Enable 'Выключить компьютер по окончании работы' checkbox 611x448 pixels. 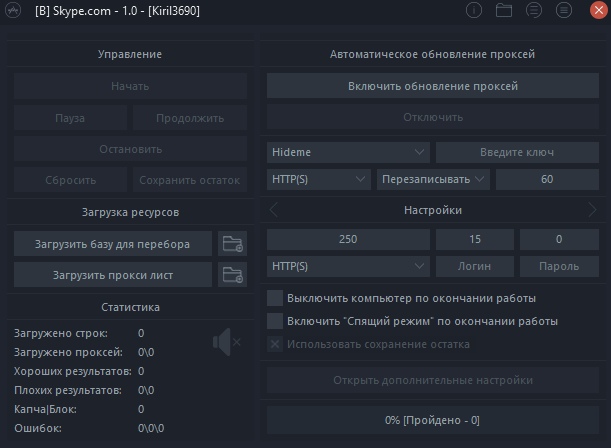[275, 298]
